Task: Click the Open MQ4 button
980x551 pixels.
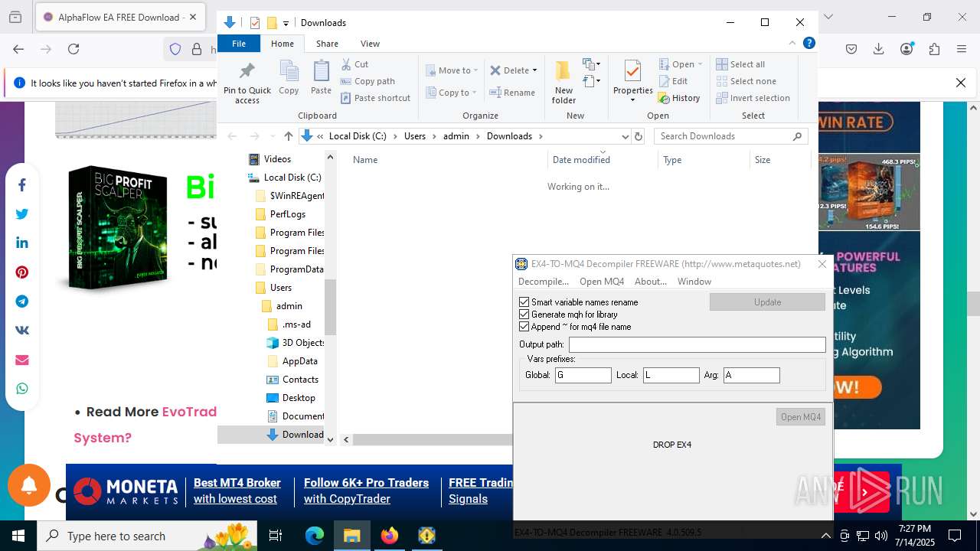Action: pos(801,417)
